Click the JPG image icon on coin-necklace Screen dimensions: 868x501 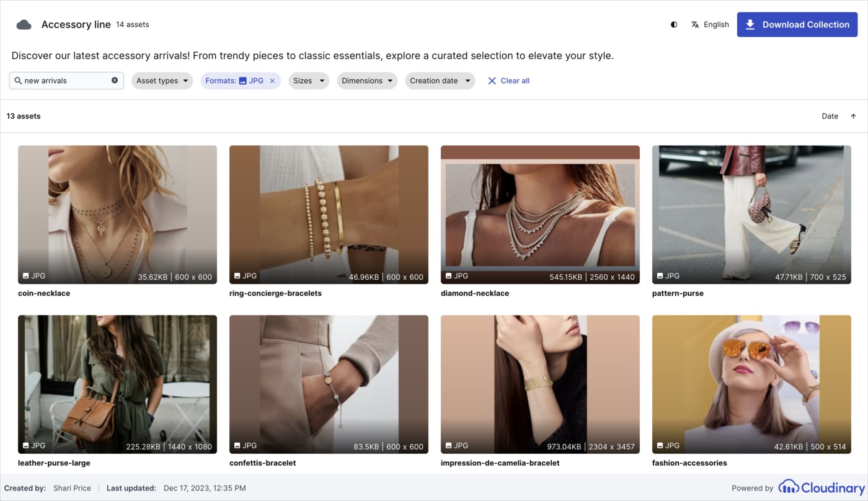point(26,276)
